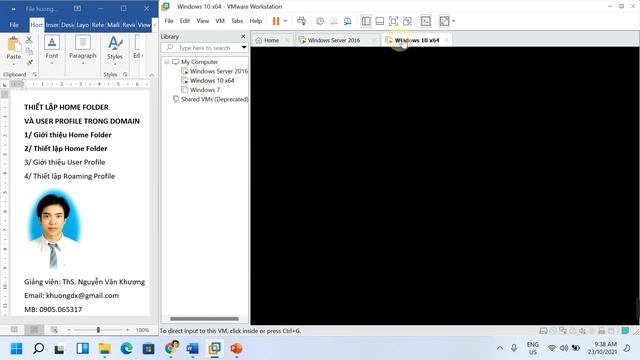Click the stretch guest display icon
The image size is (640, 360).
[444, 21]
